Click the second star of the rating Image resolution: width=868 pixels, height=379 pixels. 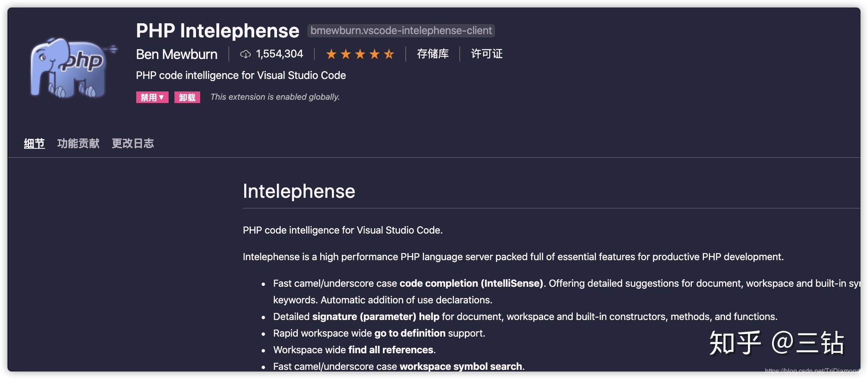tap(346, 54)
